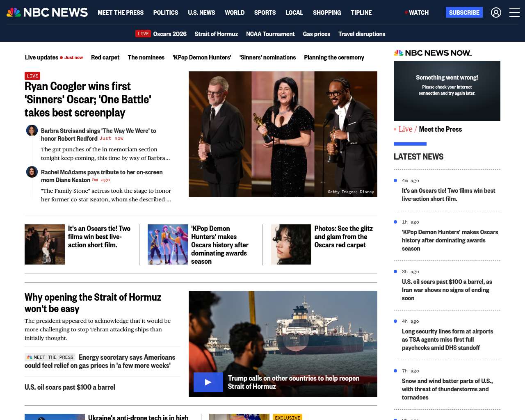Open the Tipline page

[361, 13]
